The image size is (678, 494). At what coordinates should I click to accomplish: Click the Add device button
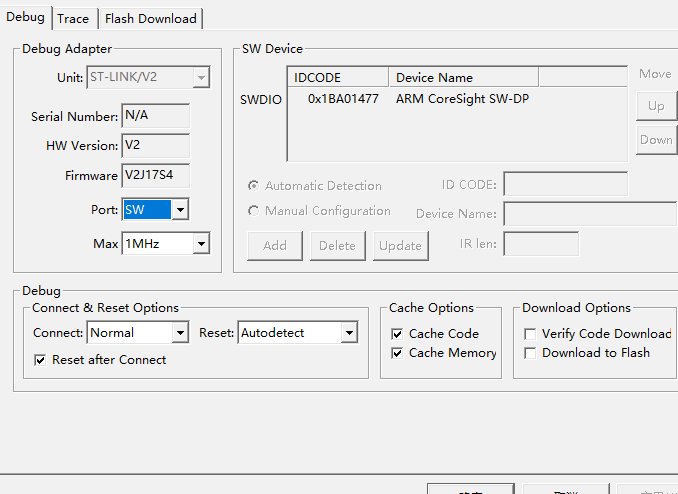pyautogui.click(x=275, y=246)
